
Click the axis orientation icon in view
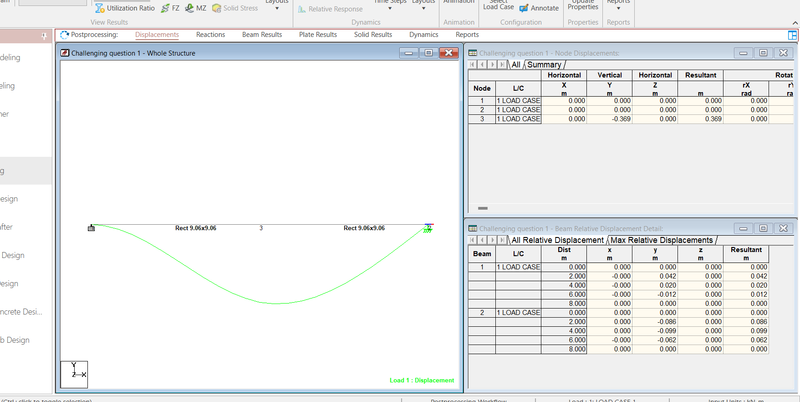(x=74, y=374)
